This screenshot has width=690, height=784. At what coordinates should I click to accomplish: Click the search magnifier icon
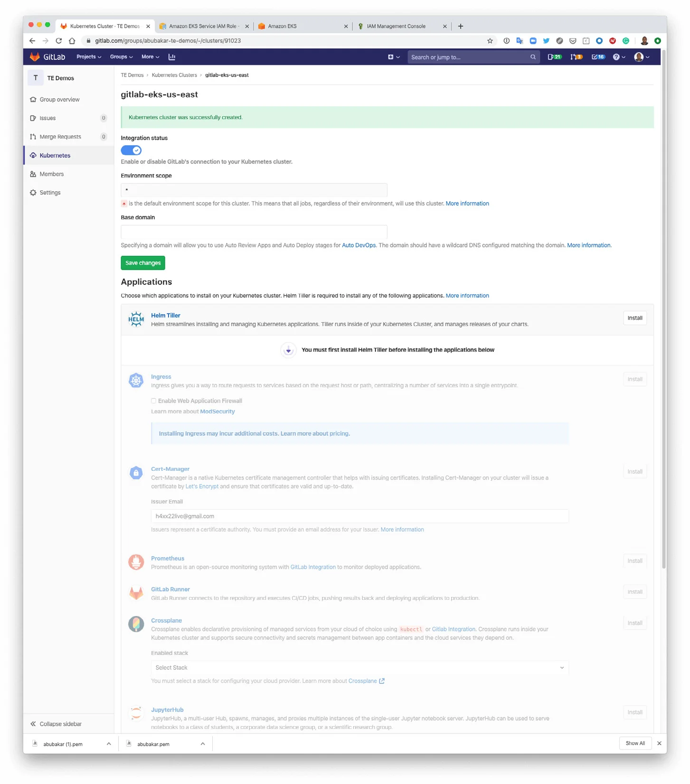click(x=533, y=57)
